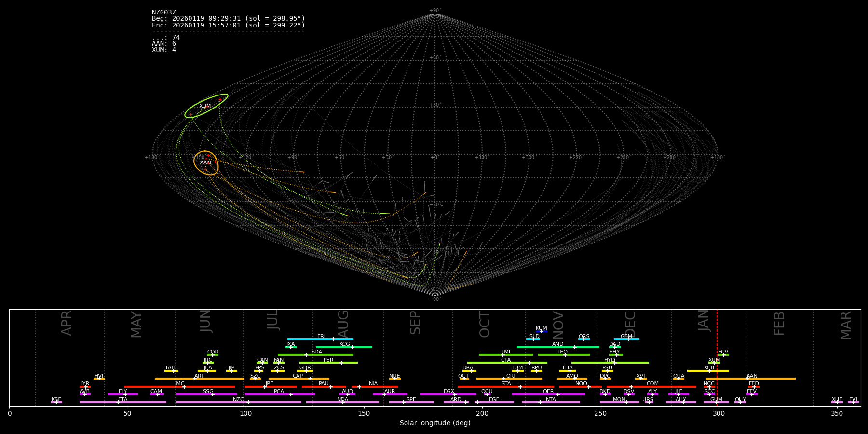
Task: Click the DEC month label
Action: coord(630,324)
